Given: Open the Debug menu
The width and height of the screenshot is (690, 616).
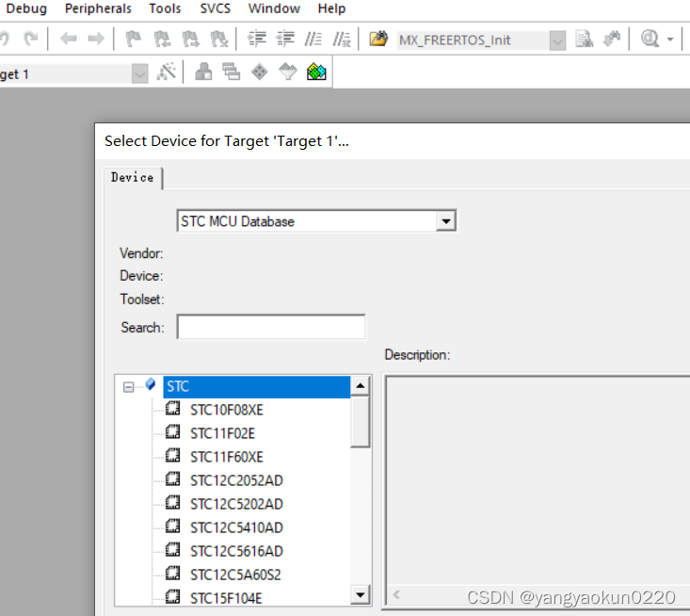Looking at the screenshot, I should (x=26, y=8).
